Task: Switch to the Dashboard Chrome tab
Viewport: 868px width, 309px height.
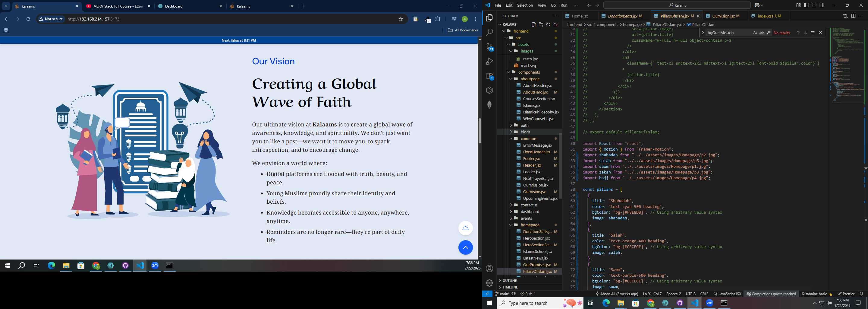Action: click(190, 6)
